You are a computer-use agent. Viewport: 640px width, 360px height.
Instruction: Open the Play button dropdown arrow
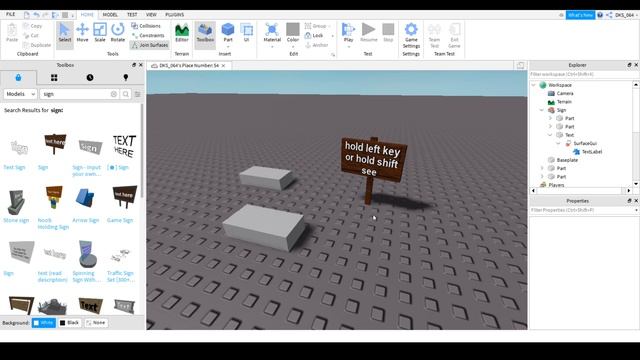pyautogui.click(x=348, y=47)
